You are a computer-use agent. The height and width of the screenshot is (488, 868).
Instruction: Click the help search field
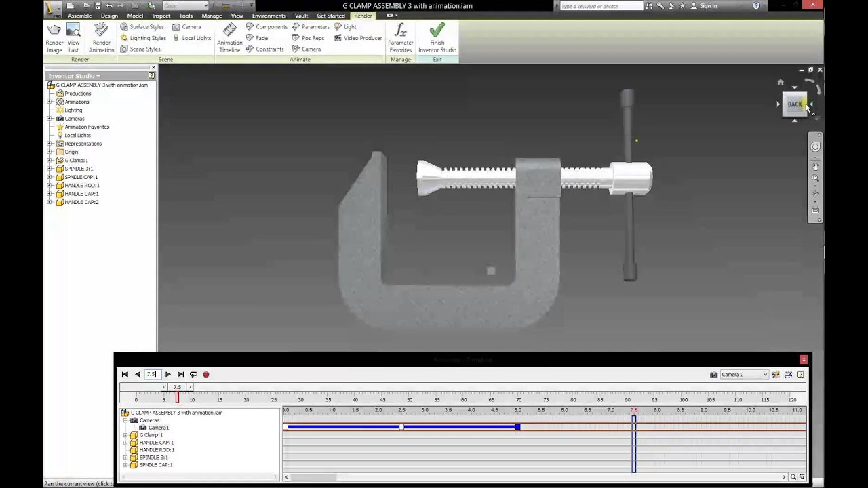pyautogui.click(x=601, y=6)
